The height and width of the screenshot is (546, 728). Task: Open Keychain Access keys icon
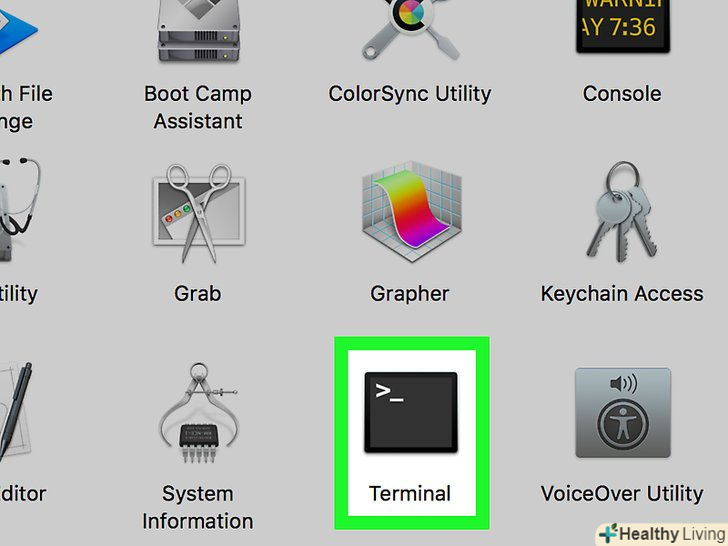click(622, 212)
